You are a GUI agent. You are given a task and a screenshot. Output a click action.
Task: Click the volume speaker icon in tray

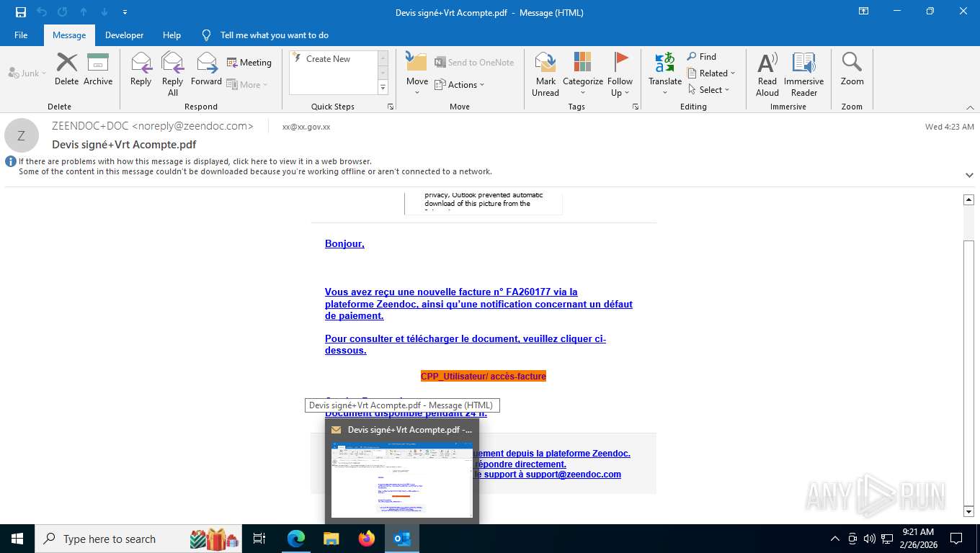point(870,539)
